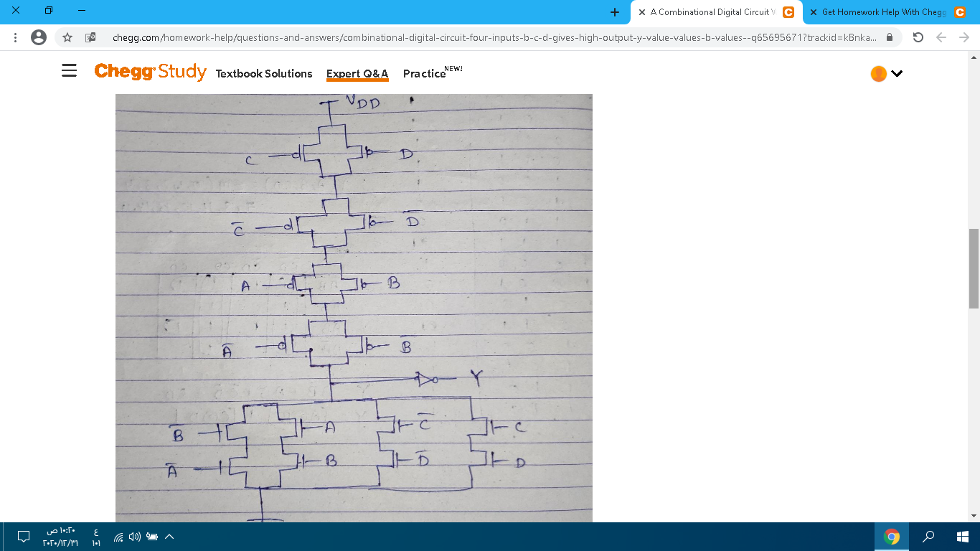Open a new browser tab with plus icon
980x551 pixels.
click(614, 11)
